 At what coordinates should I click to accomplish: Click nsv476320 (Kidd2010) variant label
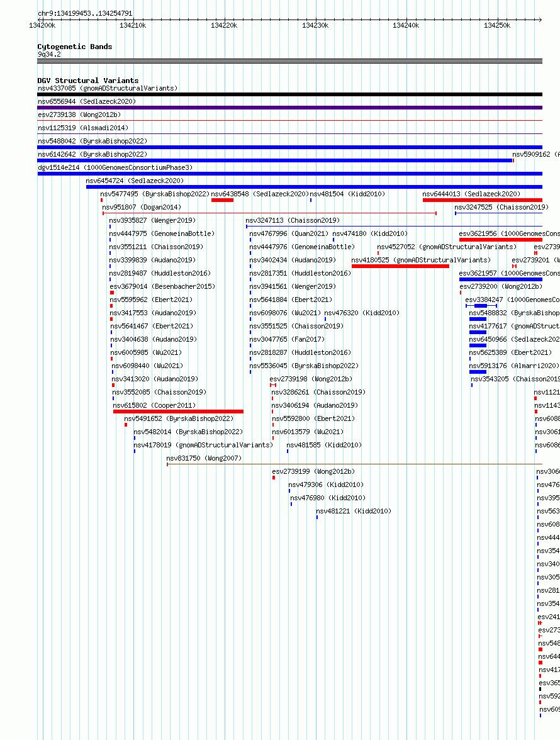click(x=362, y=313)
